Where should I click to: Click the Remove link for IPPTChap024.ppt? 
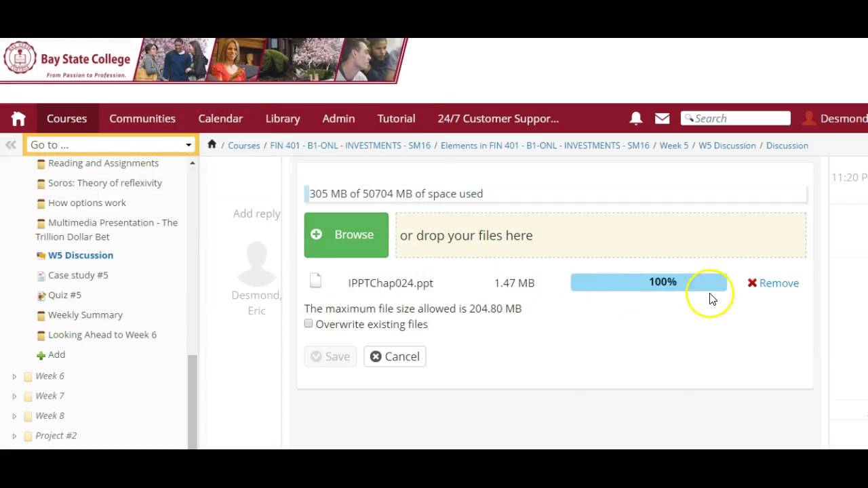click(778, 283)
